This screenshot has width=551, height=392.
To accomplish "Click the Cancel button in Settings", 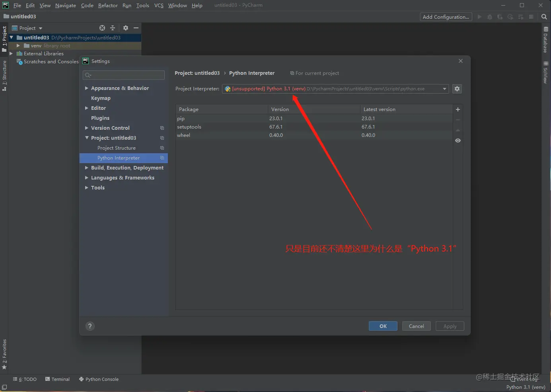I will click(x=417, y=326).
